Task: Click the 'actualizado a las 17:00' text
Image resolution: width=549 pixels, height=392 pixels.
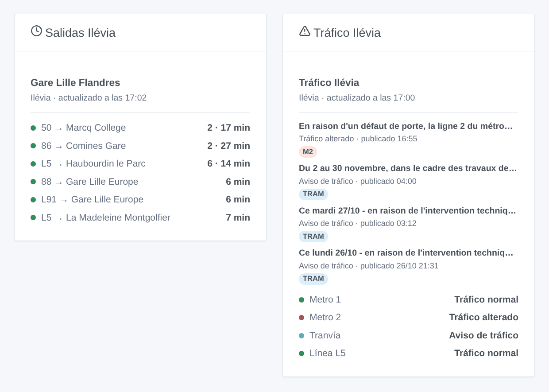Action: [371, 97]
